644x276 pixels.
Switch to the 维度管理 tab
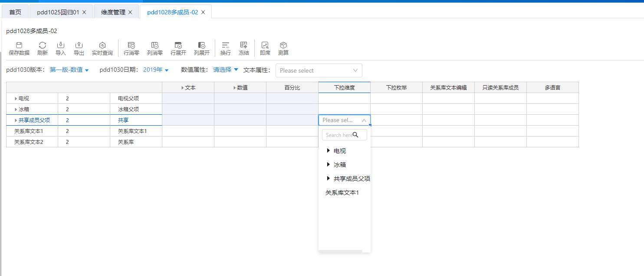tap(113, 12)
